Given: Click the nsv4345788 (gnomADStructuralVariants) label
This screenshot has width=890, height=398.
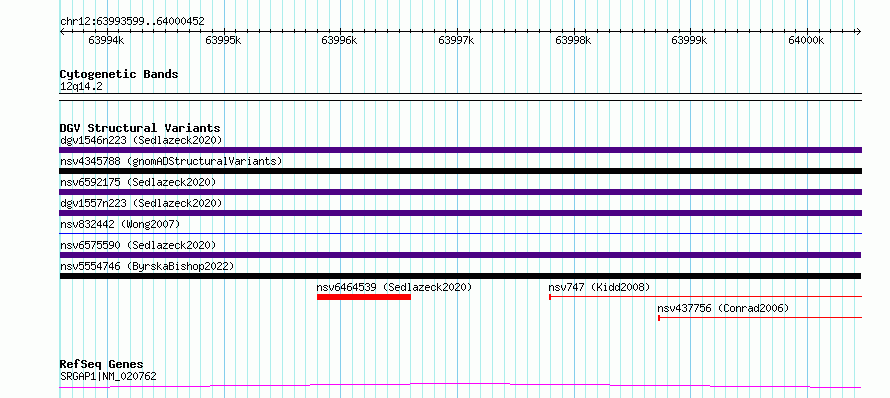Looking at the screenshot, I should coord(171,161).
